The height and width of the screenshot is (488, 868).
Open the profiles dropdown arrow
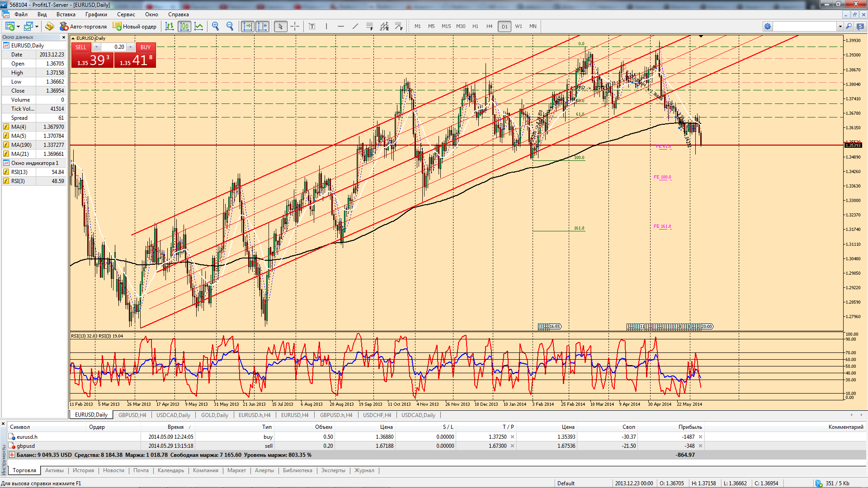point(37,27)
